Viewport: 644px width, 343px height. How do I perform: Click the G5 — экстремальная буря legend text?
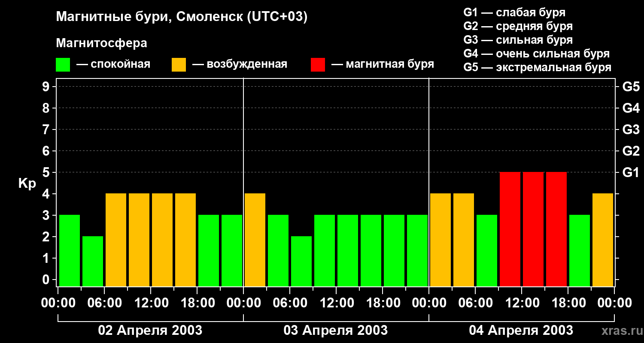(x=538, y=67)
